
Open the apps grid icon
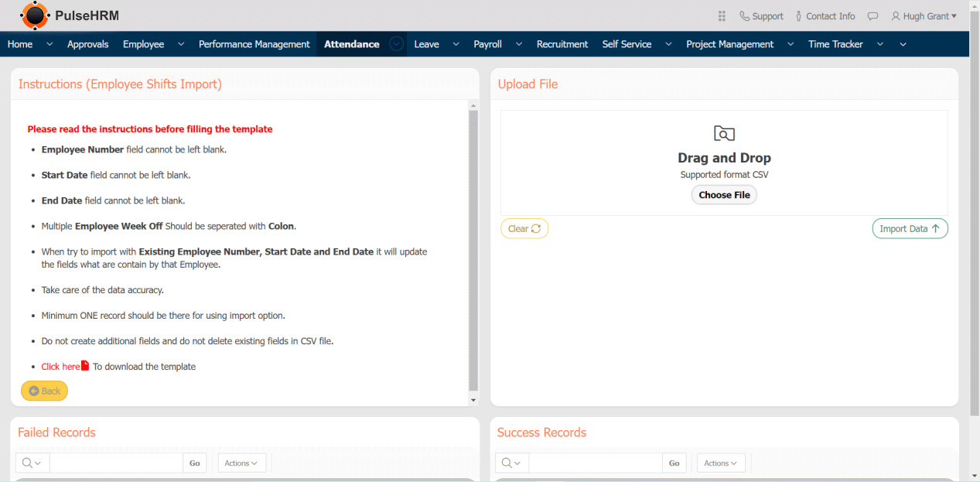click(722, 16)
